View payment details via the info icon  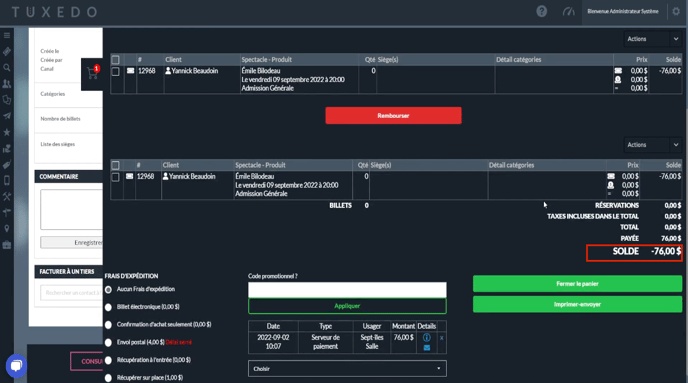[x=426, y=337]
